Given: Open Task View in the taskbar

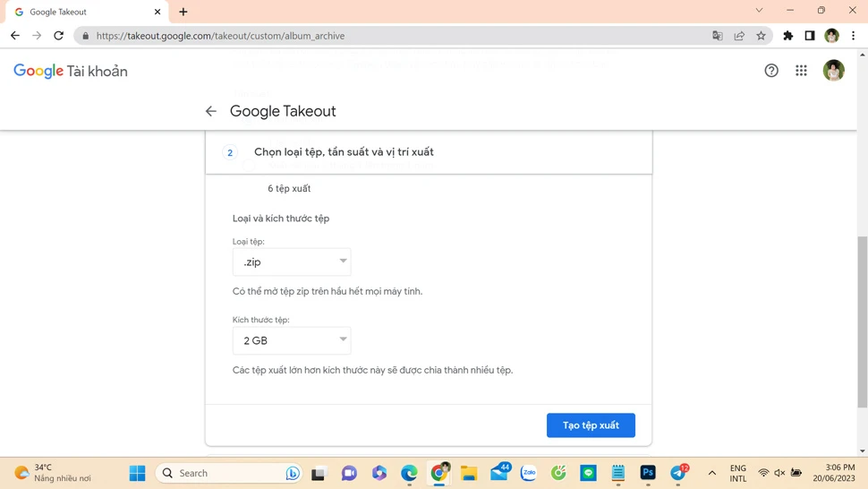Looking at the screenshot, I should tap(318, 473).
